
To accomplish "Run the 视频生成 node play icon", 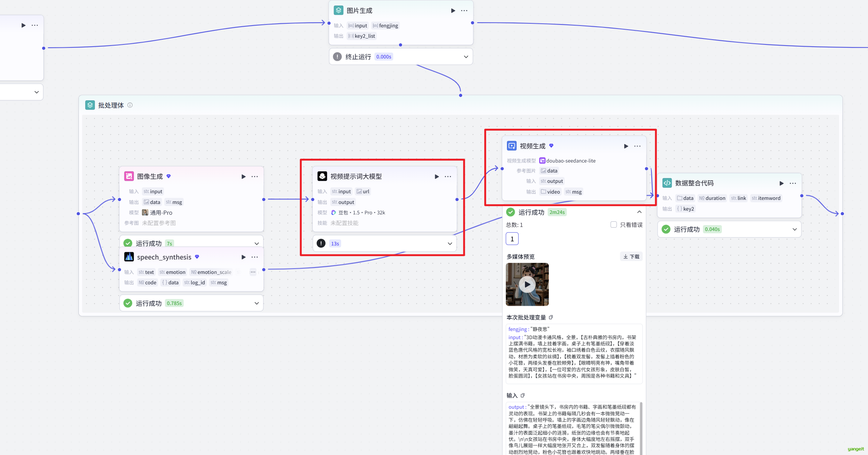I will coord(626,146).
